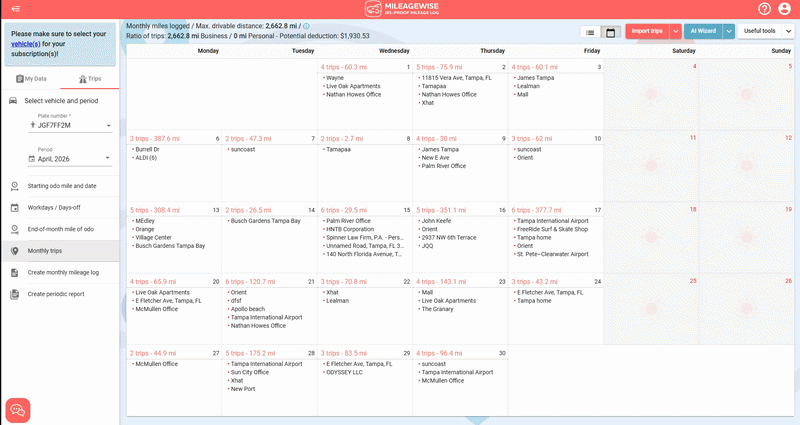Open the user account profile icon
Image resolution: width=800 pixels, height=425 pixels.
pyautogui.click(x=785, y=9)
